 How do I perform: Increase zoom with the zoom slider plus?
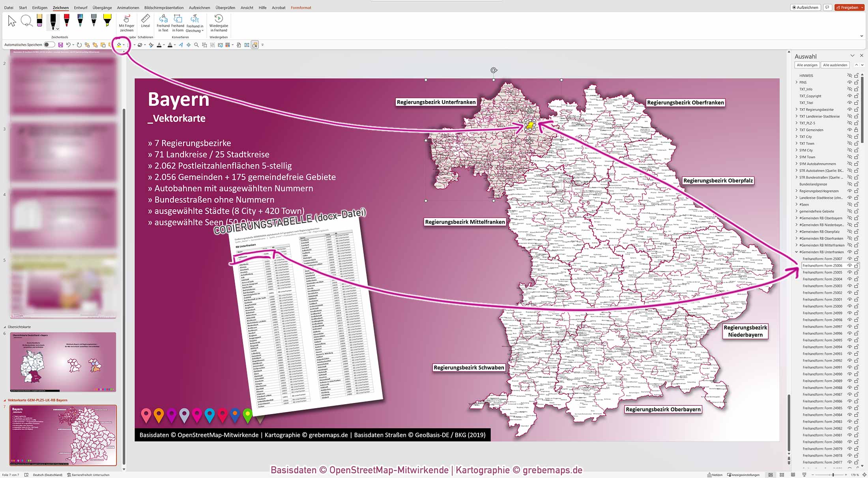point(846,475)
